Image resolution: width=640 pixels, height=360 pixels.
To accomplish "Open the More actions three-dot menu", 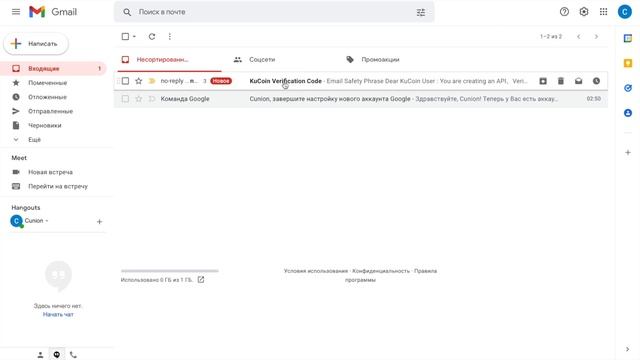I will 170,36.
